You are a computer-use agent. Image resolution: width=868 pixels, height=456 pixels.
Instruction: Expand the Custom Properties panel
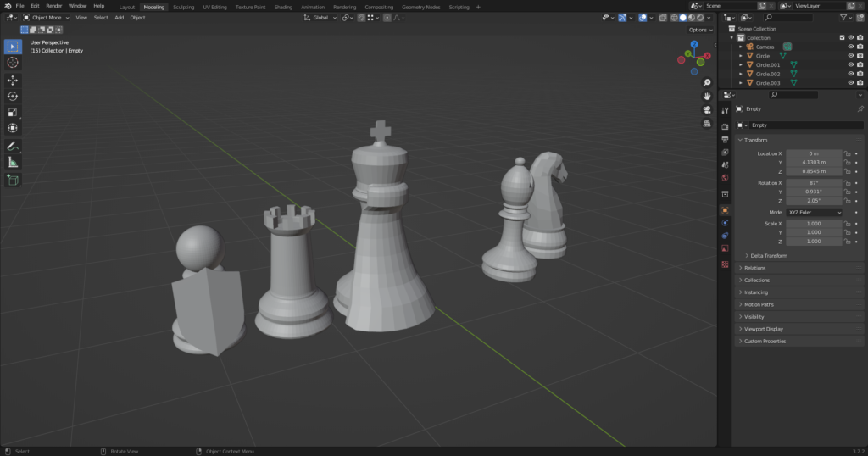coord(765,341)
